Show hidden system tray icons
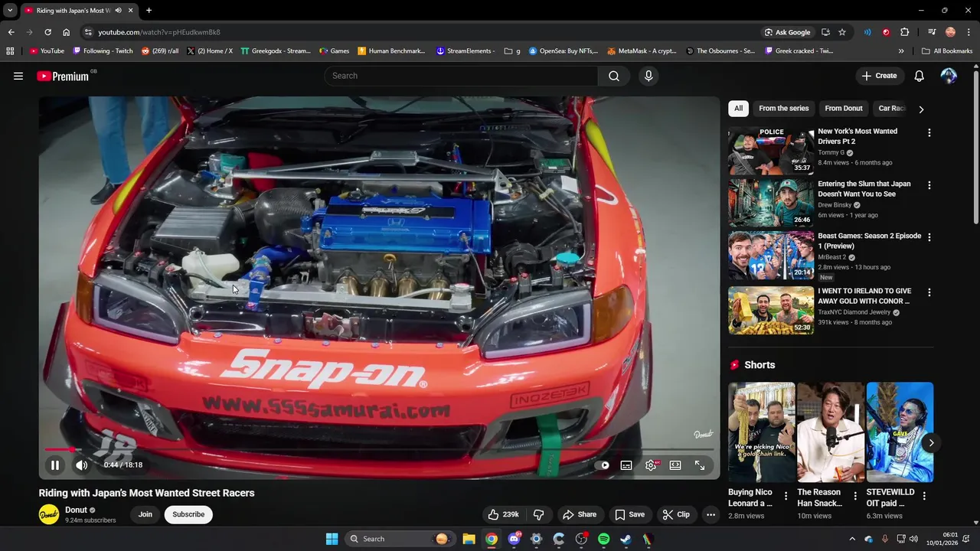 coord(852,539)
